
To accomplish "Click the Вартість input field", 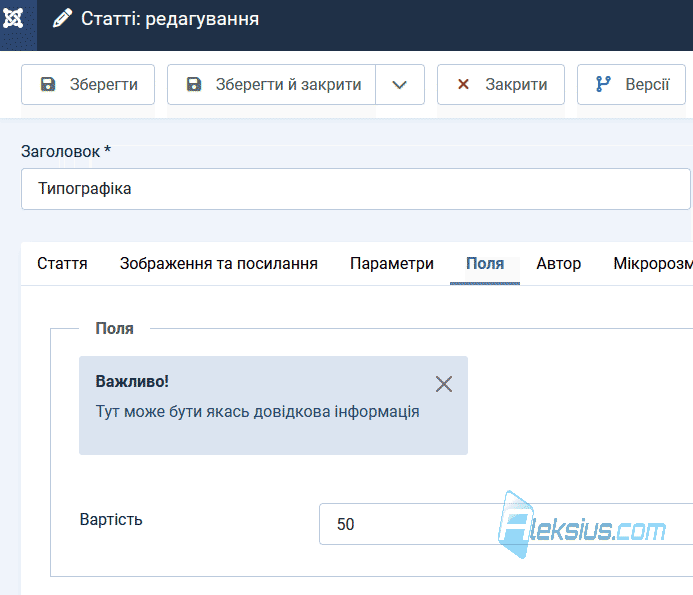I will coord(506,524).
